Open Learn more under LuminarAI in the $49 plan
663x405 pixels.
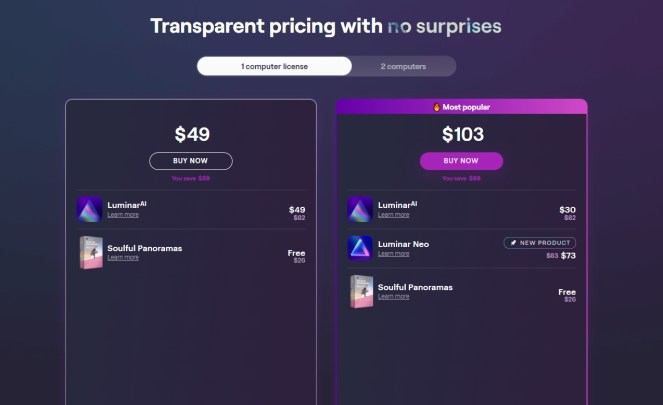123,214
